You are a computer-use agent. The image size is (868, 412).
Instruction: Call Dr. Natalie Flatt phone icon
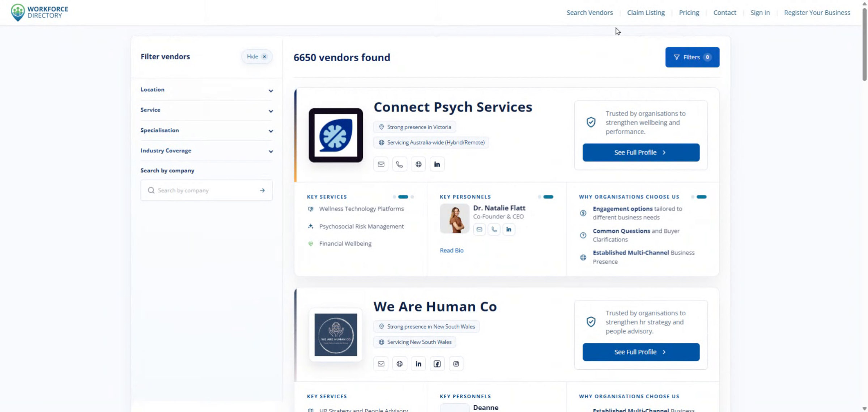tap(494, 229)
